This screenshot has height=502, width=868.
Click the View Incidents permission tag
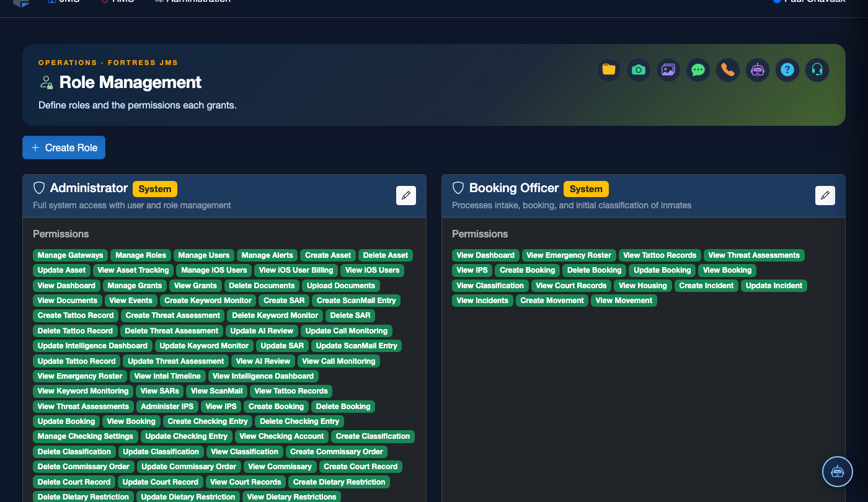482,301
